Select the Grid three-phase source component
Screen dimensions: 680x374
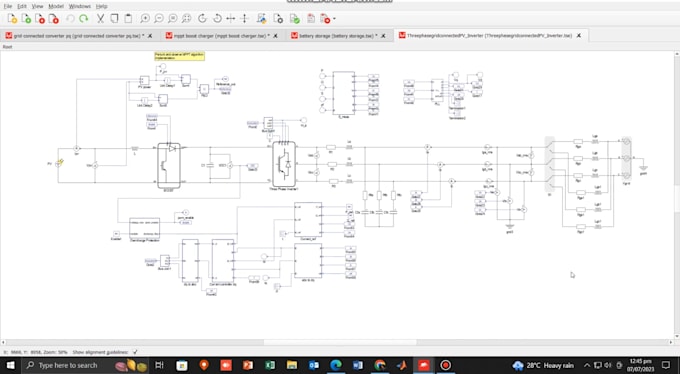pos(626,158)
